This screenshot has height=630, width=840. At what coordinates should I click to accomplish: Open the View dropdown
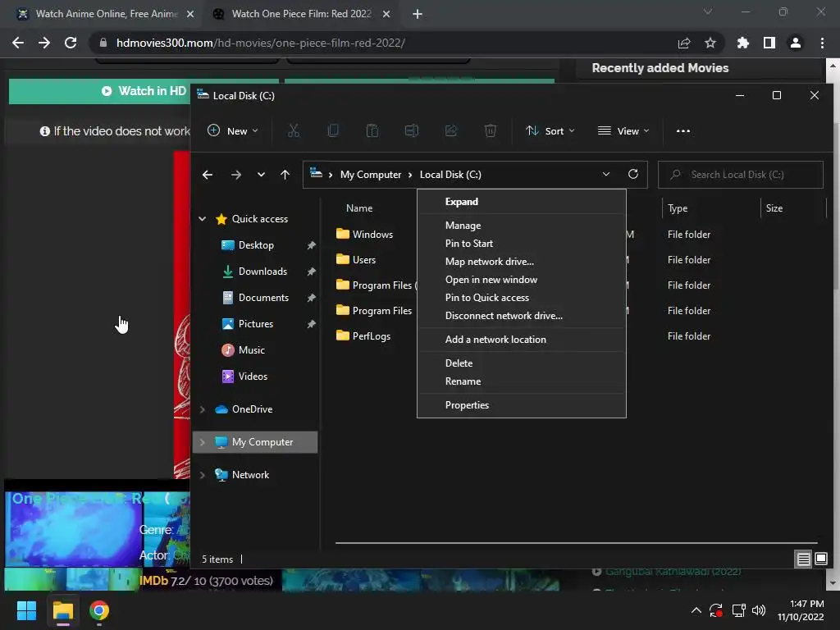623,130
